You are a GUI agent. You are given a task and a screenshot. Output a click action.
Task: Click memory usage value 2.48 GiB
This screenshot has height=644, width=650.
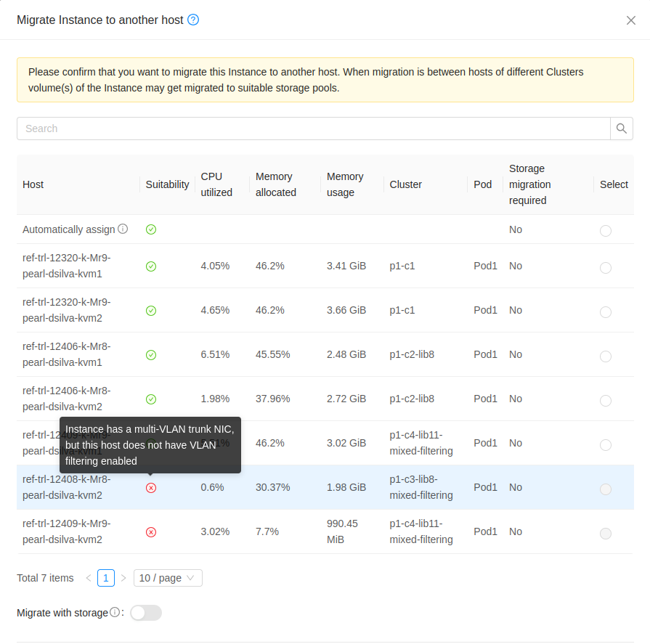[346, 355]
